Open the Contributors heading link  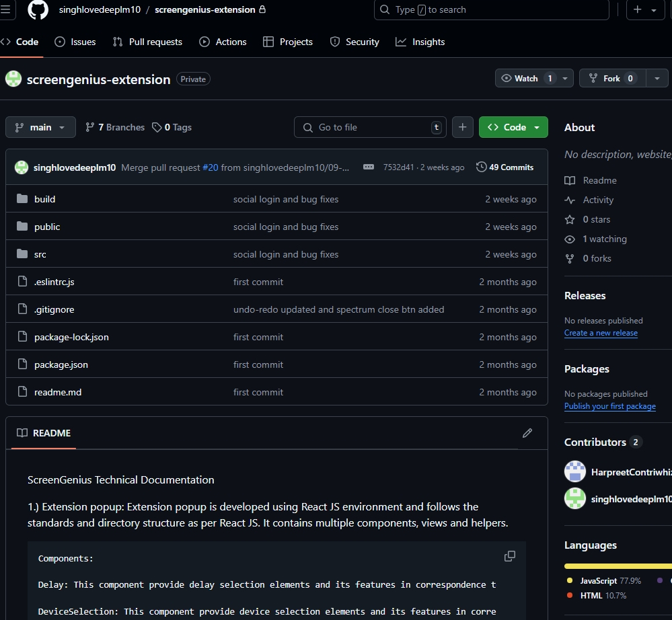click(x=603, y=442)
